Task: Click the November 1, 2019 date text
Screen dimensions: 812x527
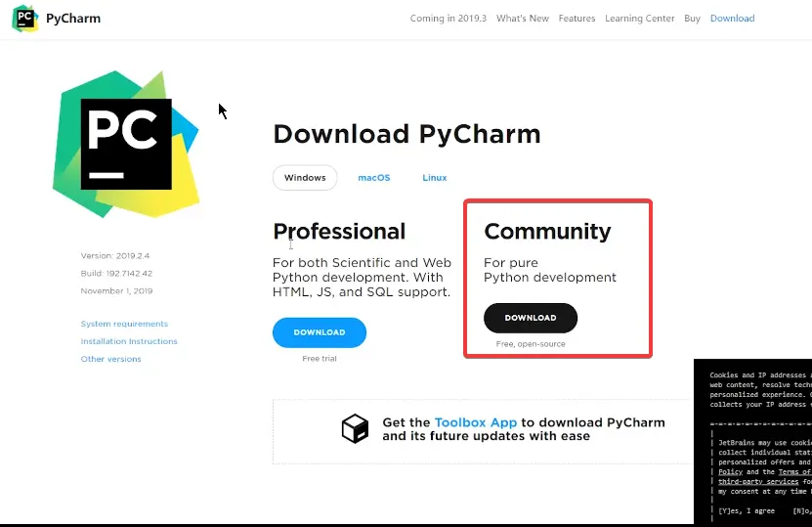Action: (116, 291)
